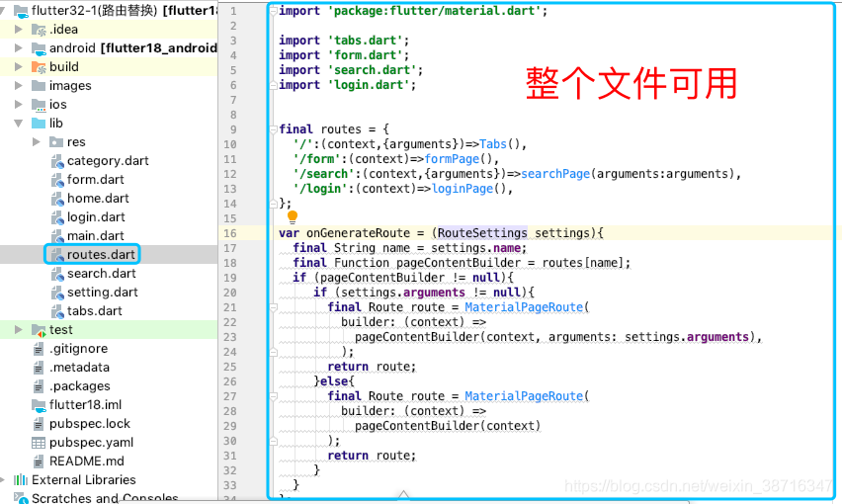Click the form.dart file icon
The image size is (842, 504).
[x=57, y=180]
